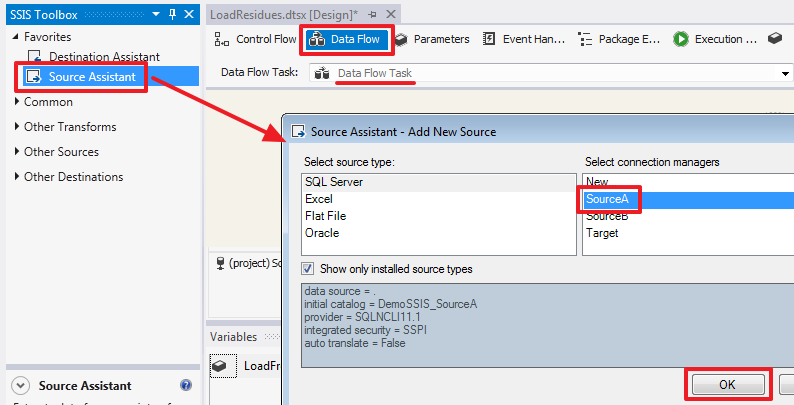Viewport: 794px width, 405px height.
Task: Click the Data Flow tab icon
Action: pyautogui.click(x=317, y=39)
